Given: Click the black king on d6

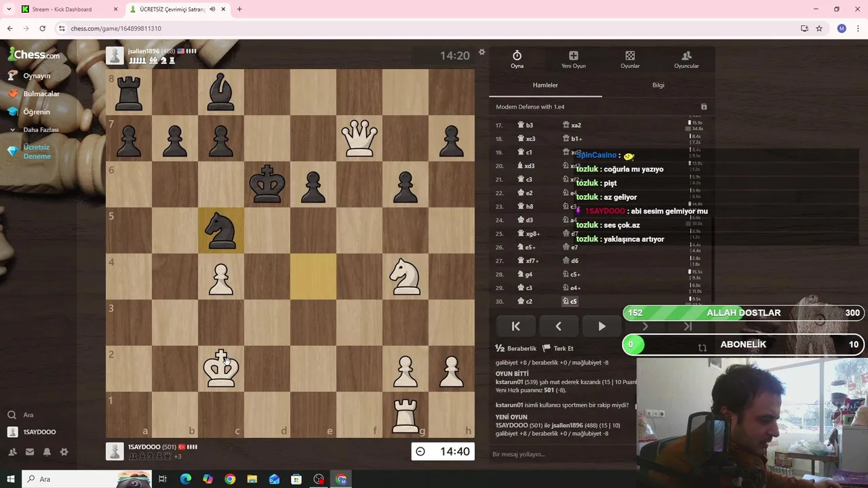Looking at the screenshot, I should point(267,184).
